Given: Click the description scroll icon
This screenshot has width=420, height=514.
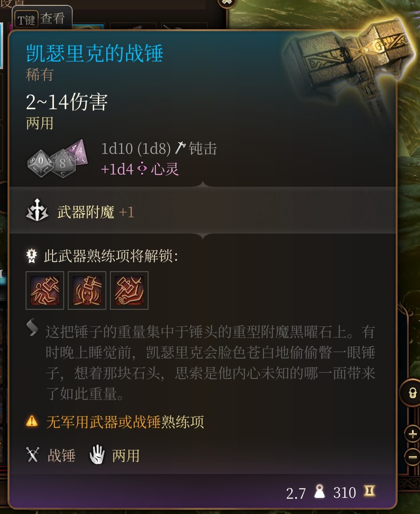Looking at the screenshot, I should pos(32,327).
